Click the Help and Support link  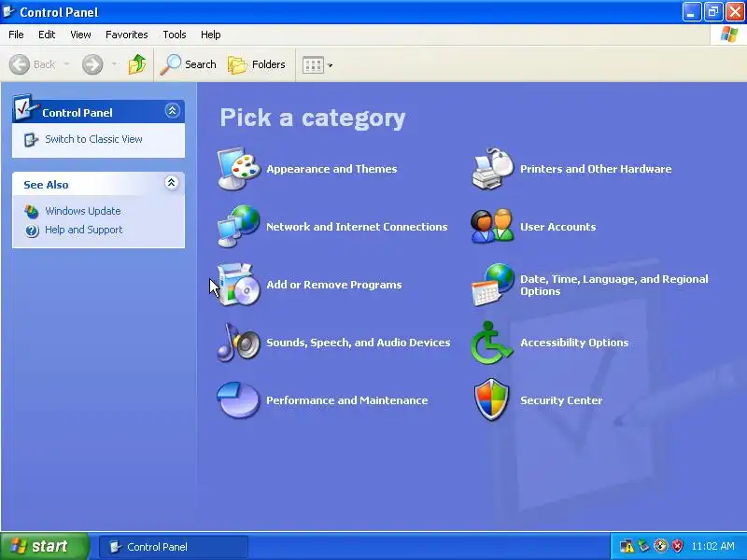coord(84,230)
